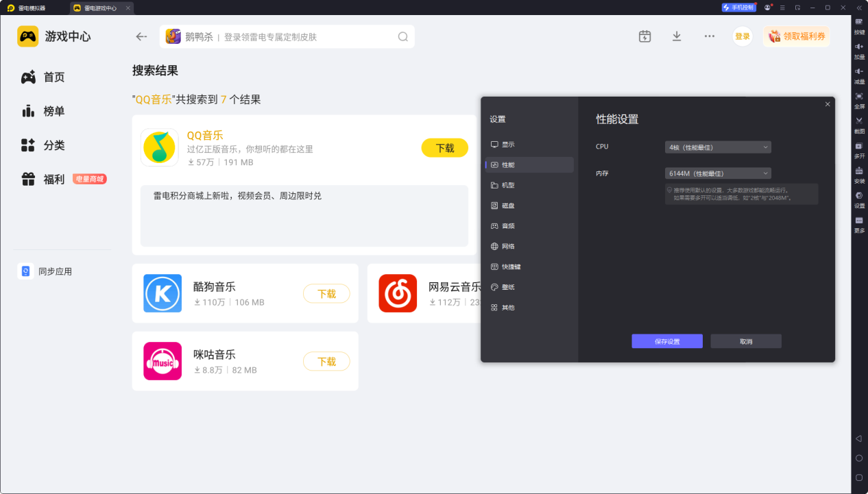Download QQ音乐 with yellow 下载 button
Image resolution: width=868 pixels, height=494 pixels.
tap(444, 148)
